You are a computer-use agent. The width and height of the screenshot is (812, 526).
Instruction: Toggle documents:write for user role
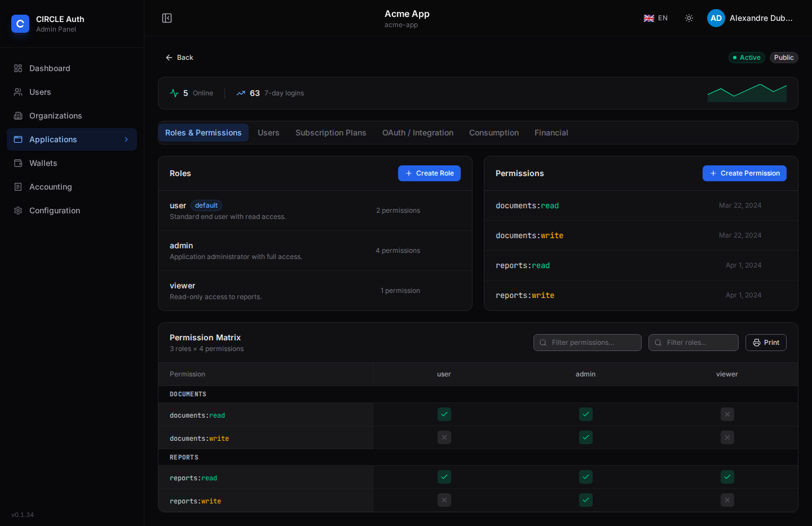tap(444, 437)
